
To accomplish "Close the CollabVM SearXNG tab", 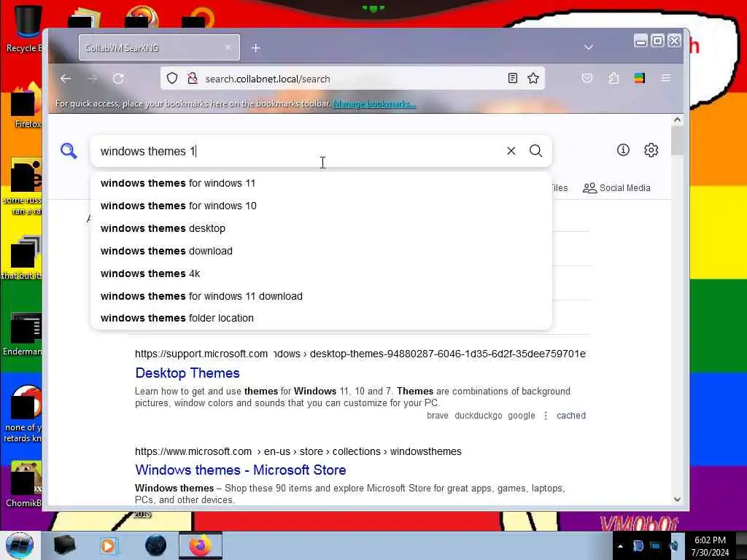I will (x=228, y=47).
